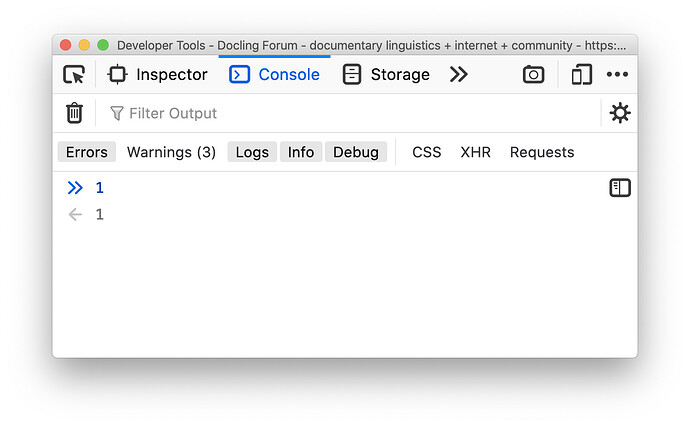Toggle the Debug filter

356,152
